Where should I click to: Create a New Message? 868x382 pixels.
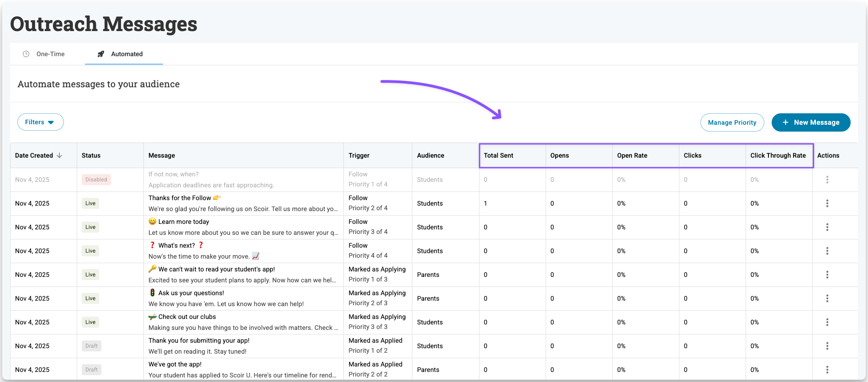tap(810, 122)
